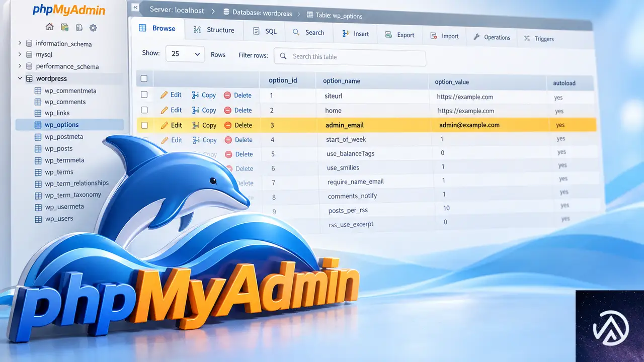Expand the mysql database node
The width and height of the screenshot is (644, 362).
click(x=20, y=54)
